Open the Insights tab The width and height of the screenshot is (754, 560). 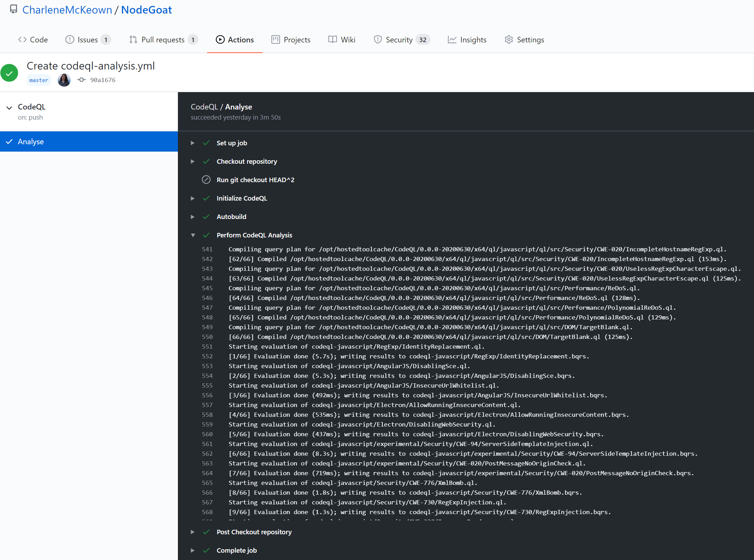[x=467, y=40]
